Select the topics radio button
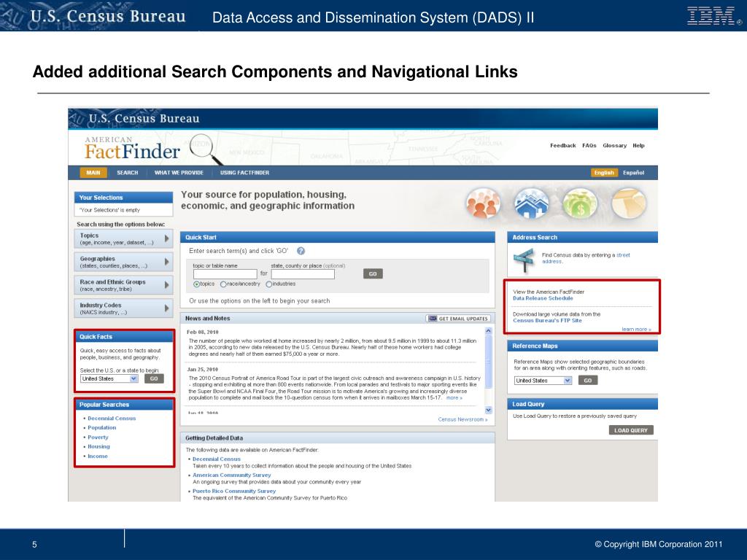Image resolution: width=747 pixels, height=560 pixels. [196, 284]
